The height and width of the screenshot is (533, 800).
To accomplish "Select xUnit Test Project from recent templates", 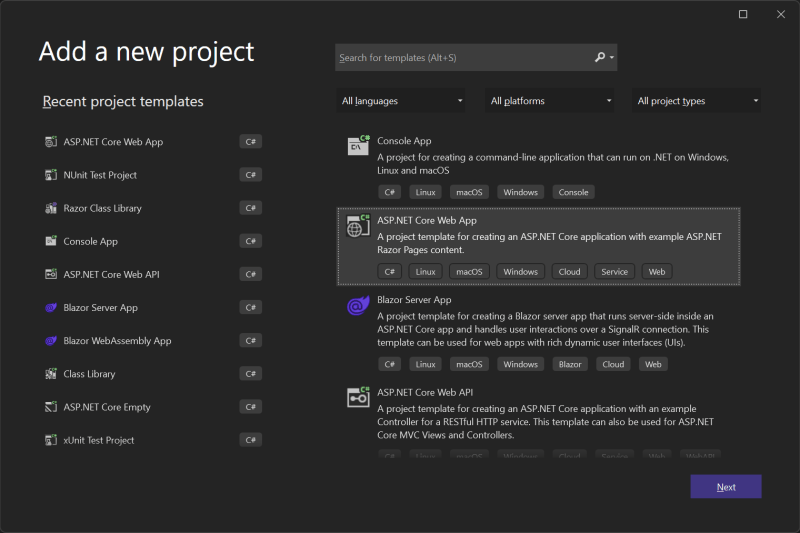I will click(99, 440).
